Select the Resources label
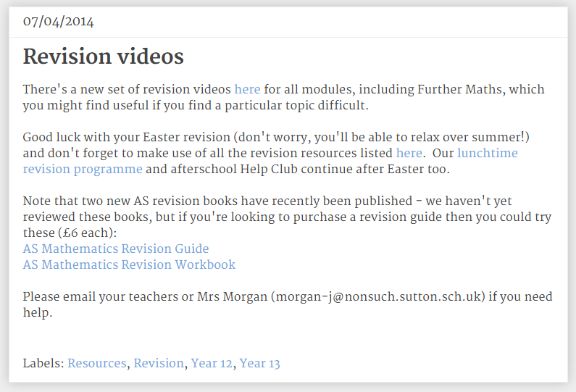The width and height of the screenshot is (576, 392). (97, 363)
